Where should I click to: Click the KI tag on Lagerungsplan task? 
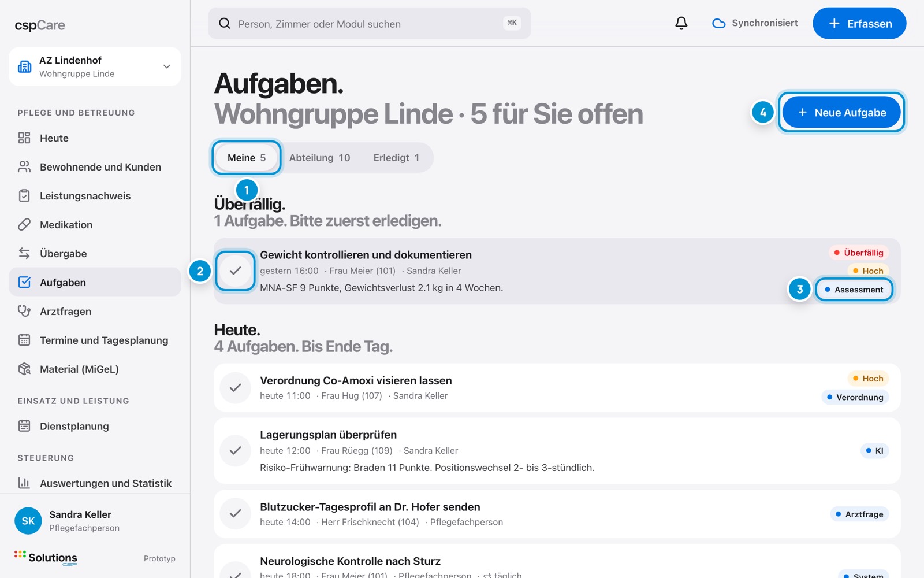point(874,451)
